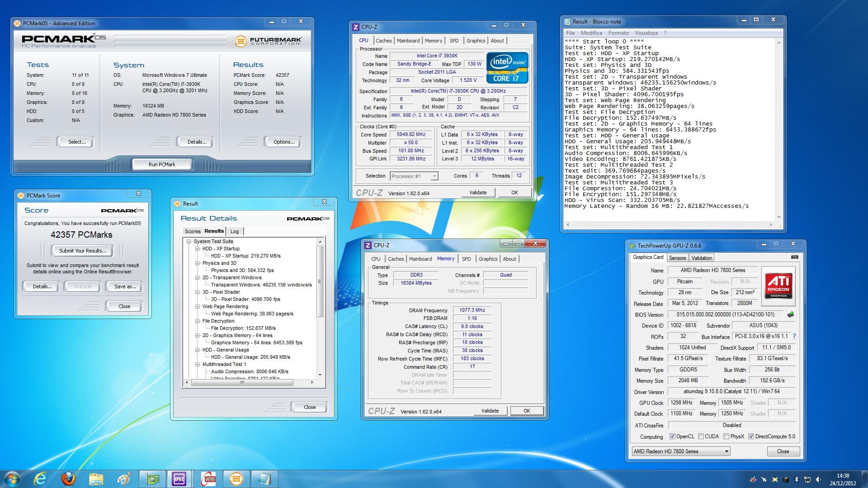Toggle the OpenCL checkbox
The height and width of the screenshot is (488, 868).
pyautogui.click(x=672, y=436)
